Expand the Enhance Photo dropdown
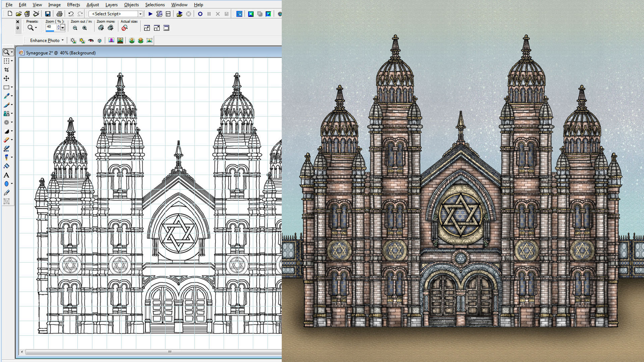The width and height of the screenshot is (644, 362). pos(47,41)
